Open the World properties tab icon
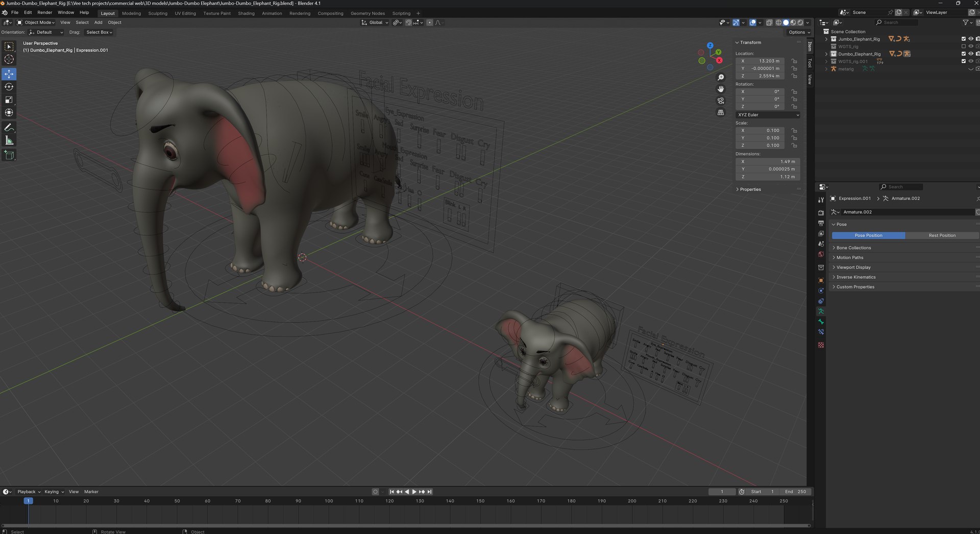The width and height of the screenshot is (980, 534). (821, 254)
